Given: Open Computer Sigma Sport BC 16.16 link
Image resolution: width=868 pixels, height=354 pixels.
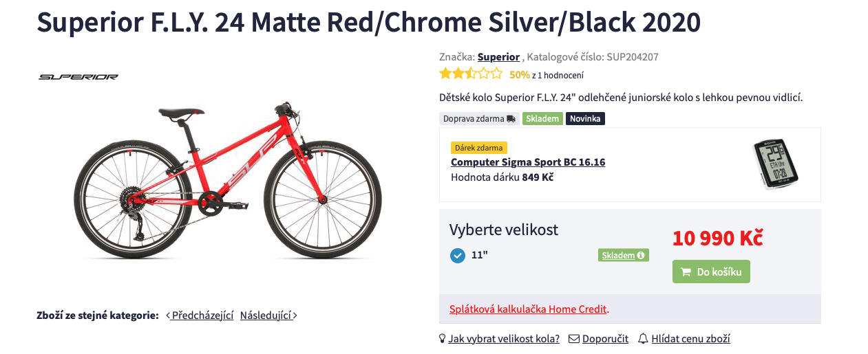Looking at the screenshot, I should [x=528, y=162].
